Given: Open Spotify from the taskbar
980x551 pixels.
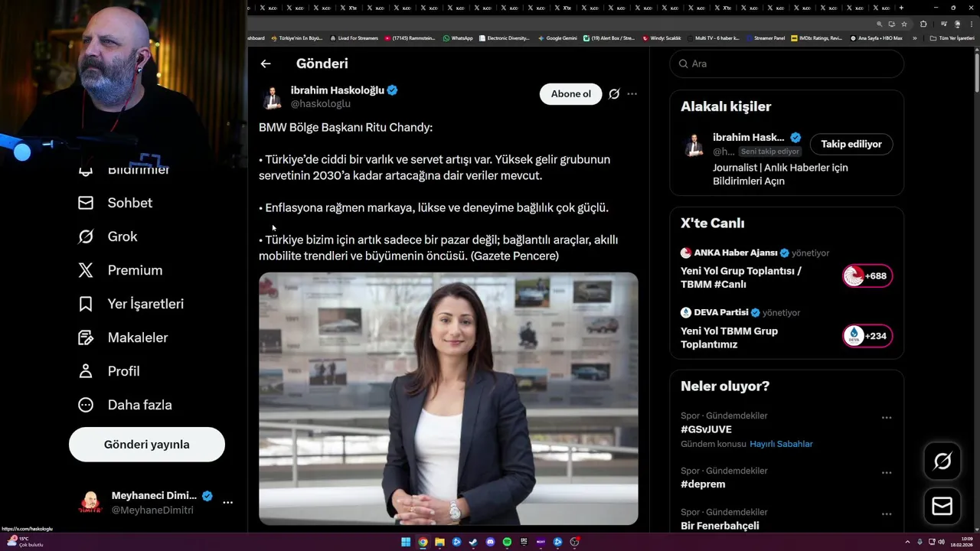Looking at the screenshot, I should pos(507,542).
